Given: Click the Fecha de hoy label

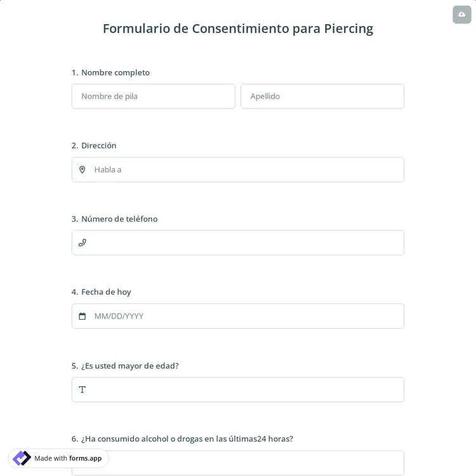Looking at the screenshot, I should [106, 292].
